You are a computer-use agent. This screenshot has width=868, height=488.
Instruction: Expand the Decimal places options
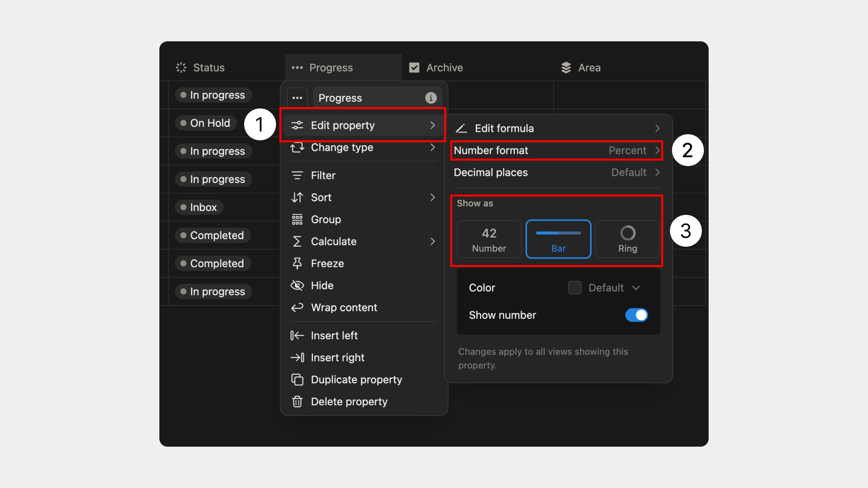pyautogui.click(x=556, y=172)
